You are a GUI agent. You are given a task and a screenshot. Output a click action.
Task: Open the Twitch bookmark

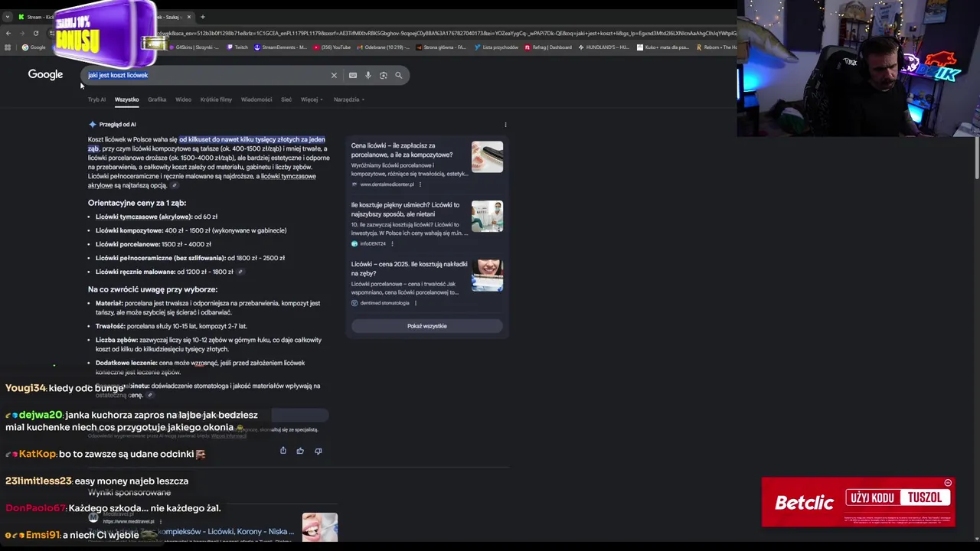click(237, 47)
